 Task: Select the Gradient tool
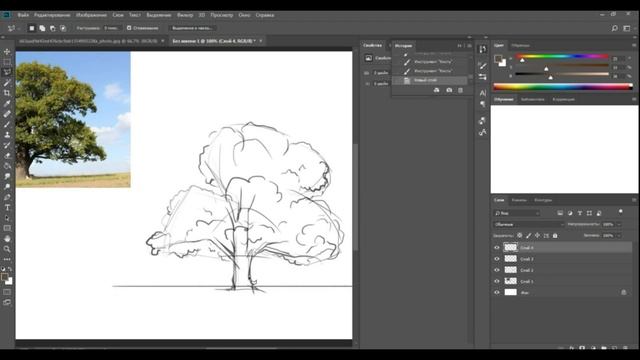7,166
